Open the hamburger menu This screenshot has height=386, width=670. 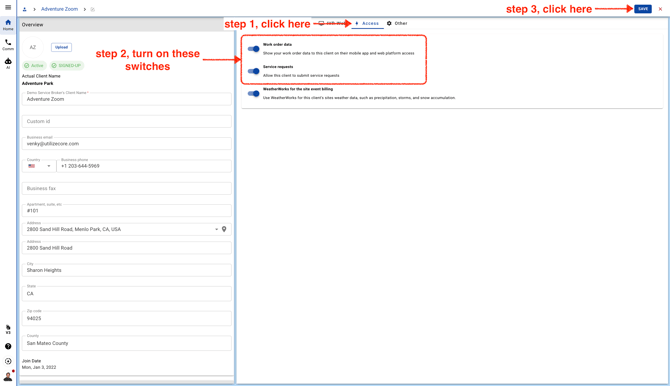(x=8, y=7)
